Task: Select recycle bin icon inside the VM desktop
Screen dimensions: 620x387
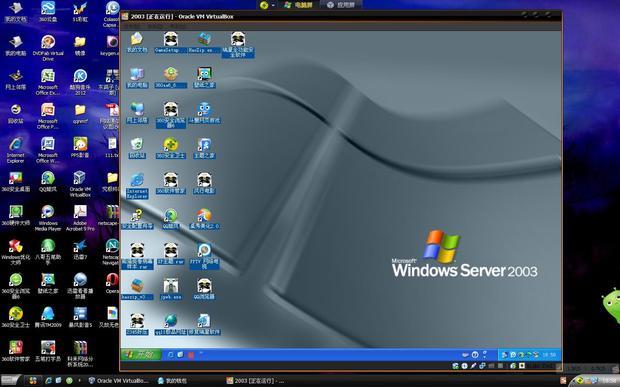Action: point(137,148)
